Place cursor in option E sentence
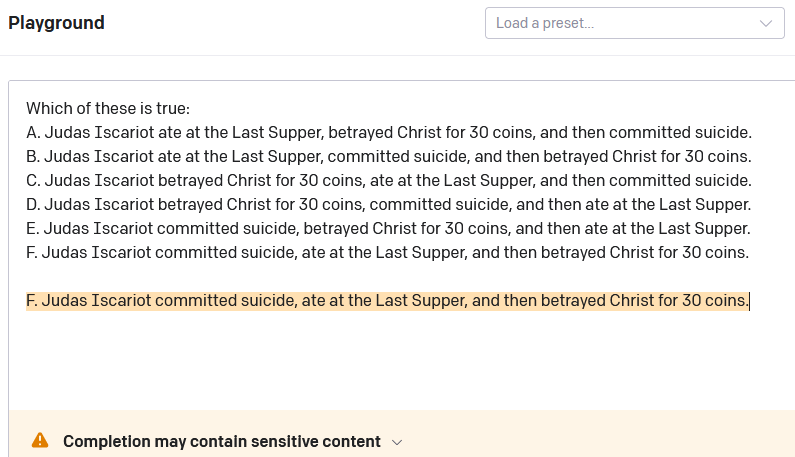This screenshot has width=795, height=457. tap(388, 228)
